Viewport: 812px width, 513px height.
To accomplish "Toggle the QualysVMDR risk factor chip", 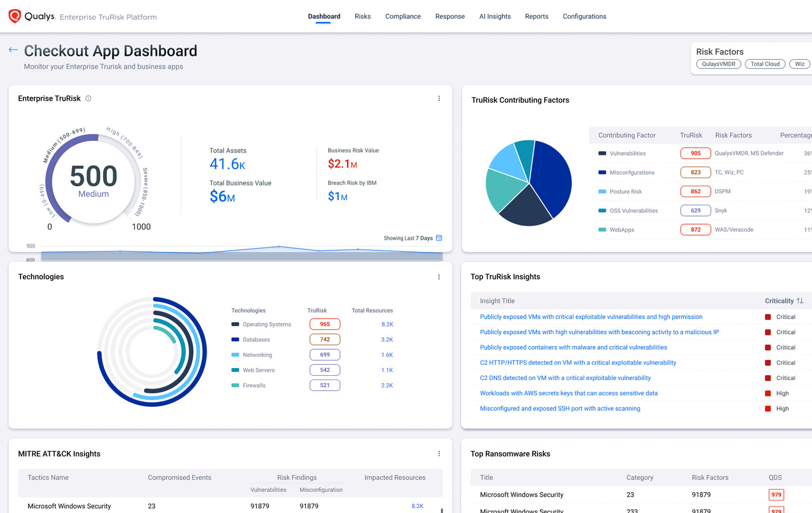I will 718,64.
